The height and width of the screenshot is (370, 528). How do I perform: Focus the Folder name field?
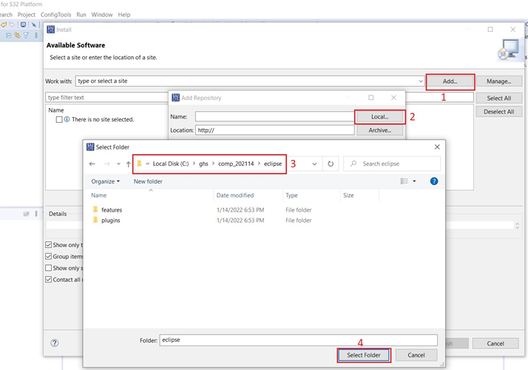[298, 340]
